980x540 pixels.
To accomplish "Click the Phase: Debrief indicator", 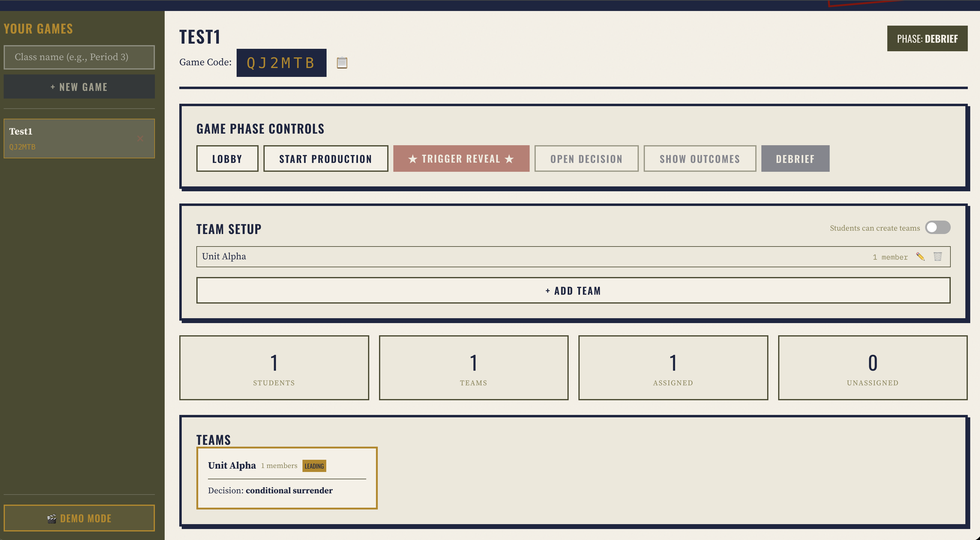I will click(x=927, y=38).
